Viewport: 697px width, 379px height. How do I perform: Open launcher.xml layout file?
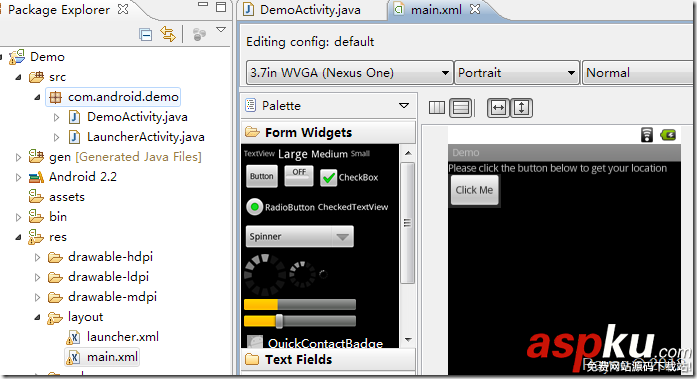[x=112, y=337]
